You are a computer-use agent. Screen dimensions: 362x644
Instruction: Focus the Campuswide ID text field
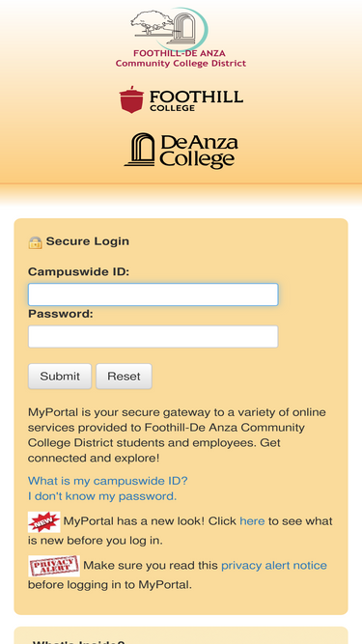(153, 294)
